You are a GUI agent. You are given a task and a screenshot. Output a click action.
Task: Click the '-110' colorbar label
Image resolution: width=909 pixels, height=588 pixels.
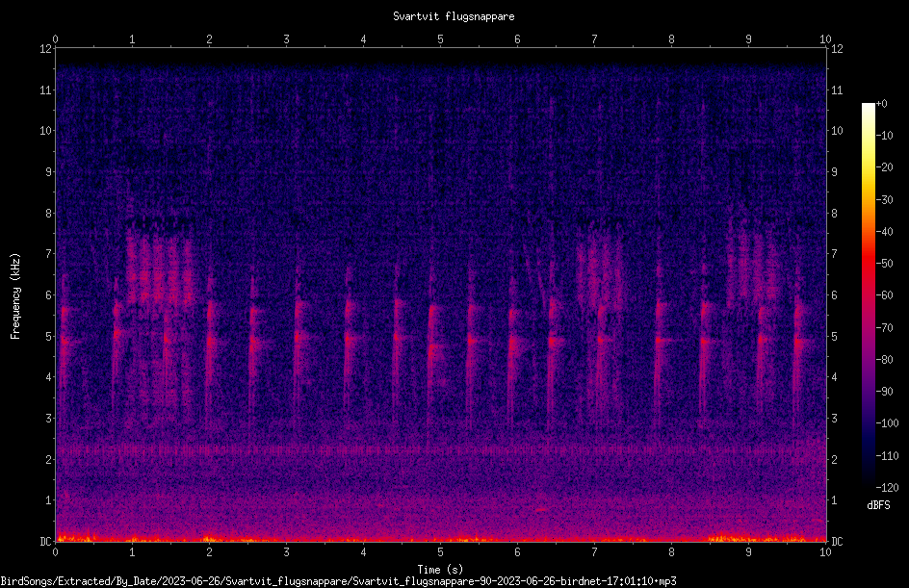(x=887, y=456)
